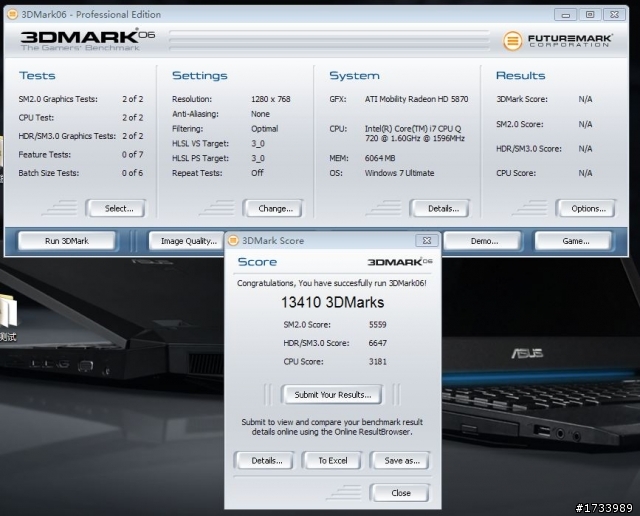This screenshot has width=640, height=516.
Task: Click the SM2.0 Score value 5559
Action: point(377,325)
